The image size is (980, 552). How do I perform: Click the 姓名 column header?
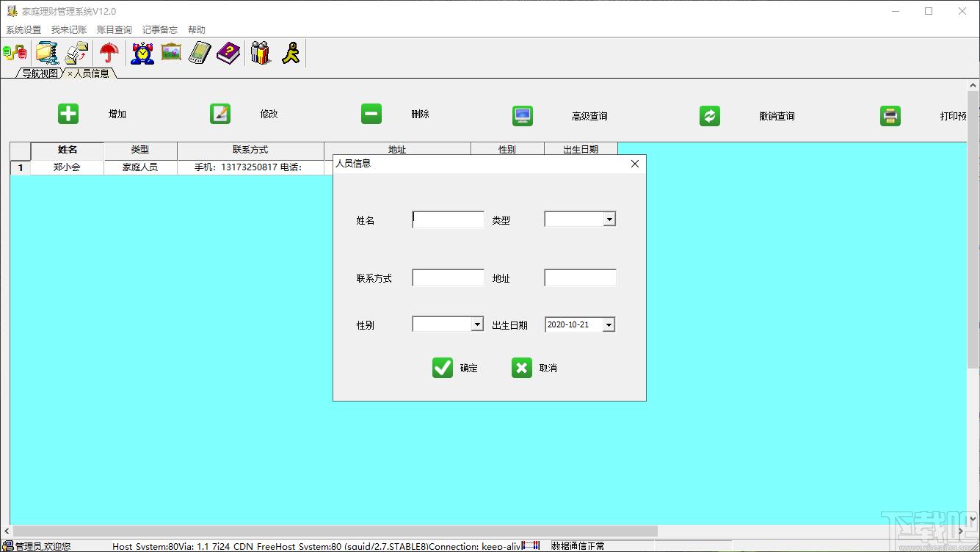[x=68, y=150]
